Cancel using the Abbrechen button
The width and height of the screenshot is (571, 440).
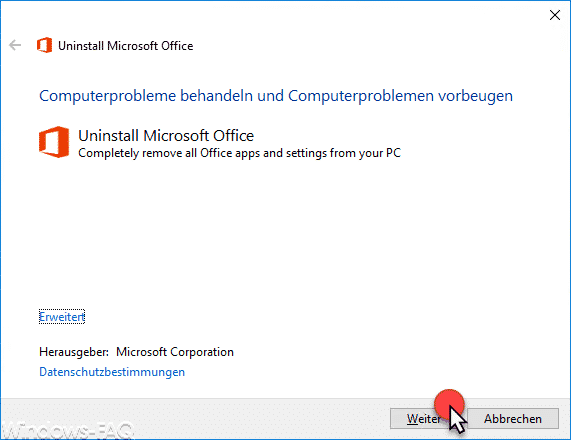[513, 419]
